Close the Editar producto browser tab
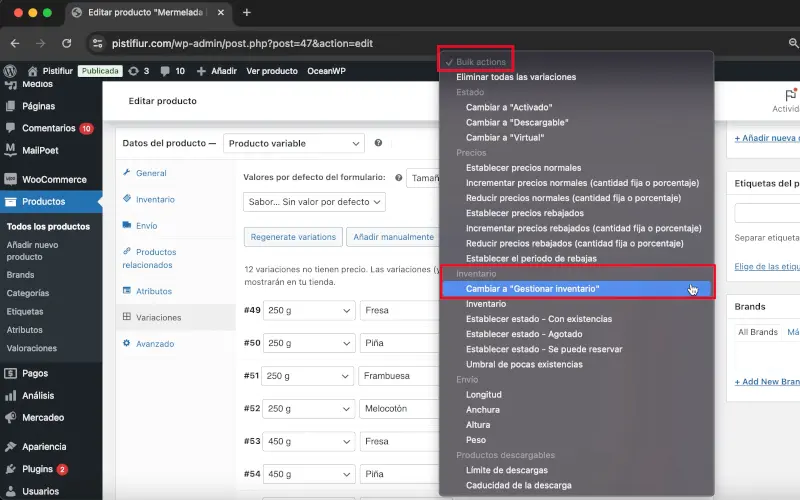800x500 pixels. (220, 12)
